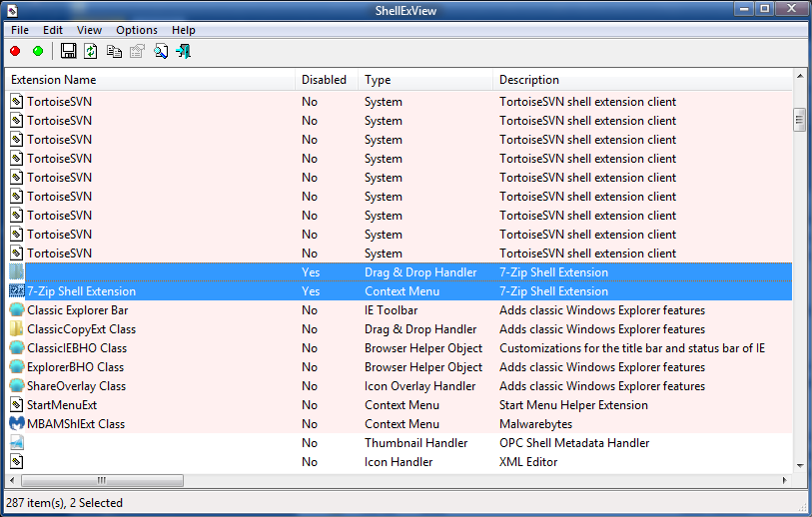Click the Find magnifier toolbar icon
812x517 pixels.
160,51
